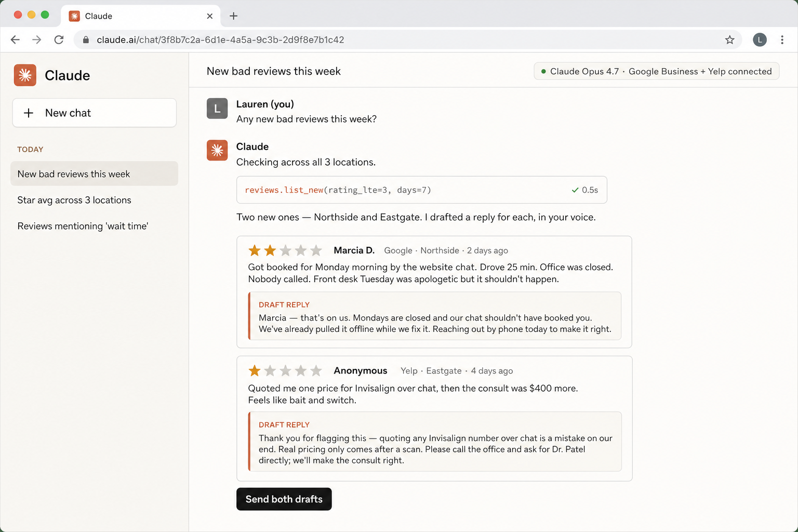Open the browser three-dot menu
The width and height of the screenshot is (798, 532).
(782, 39)
